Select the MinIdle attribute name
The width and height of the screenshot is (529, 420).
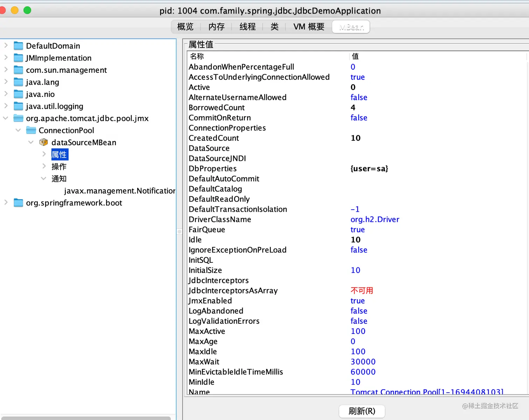point(202,381)
